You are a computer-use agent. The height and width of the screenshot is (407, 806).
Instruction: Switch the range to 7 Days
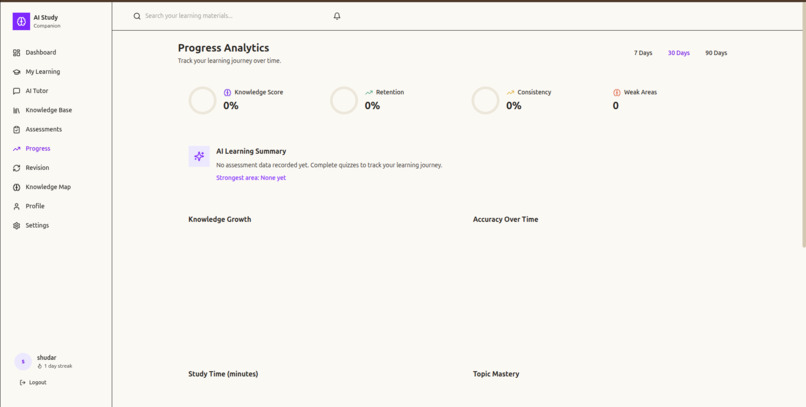coord(643,53)
